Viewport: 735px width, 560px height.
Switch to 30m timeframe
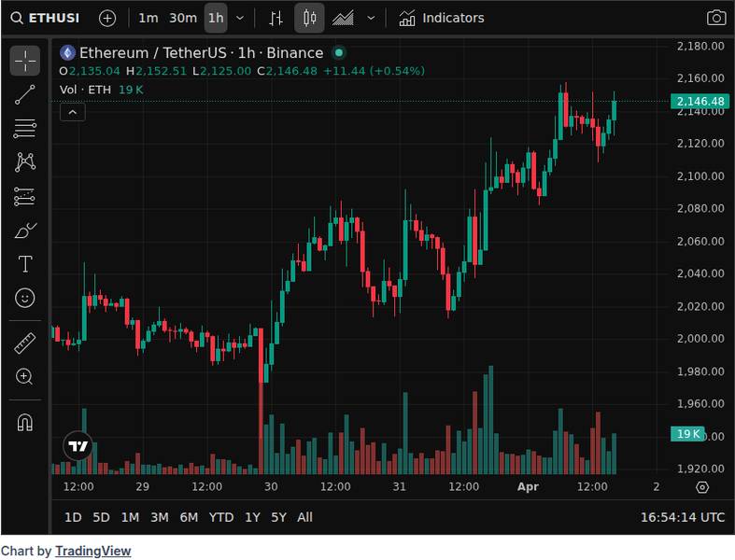coord(183,19)
